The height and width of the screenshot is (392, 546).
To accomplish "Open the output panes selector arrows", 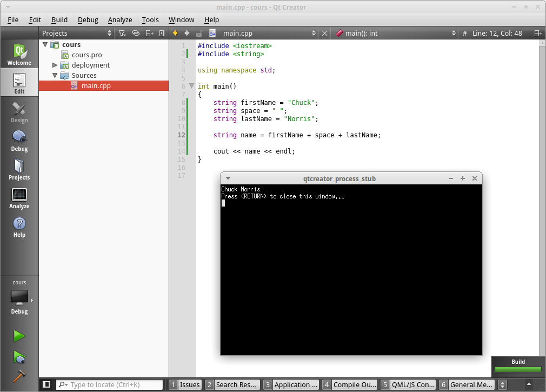I will point(502,384).
